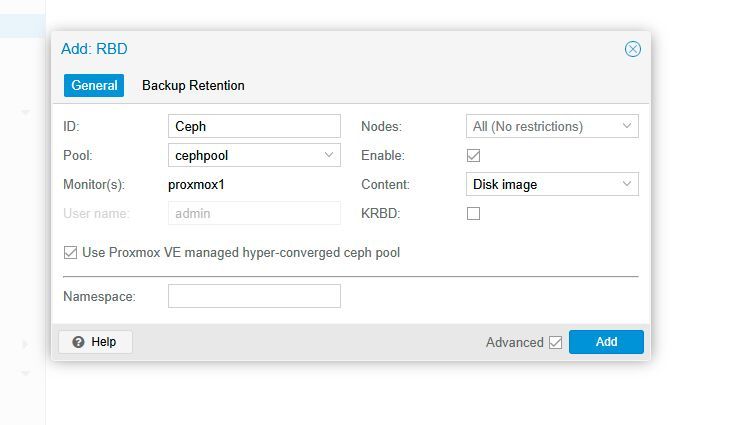Viewport: 731px width, 425px height.
Task: Click the proxmox1 monitor value
Action: pyautogui.click(x=196, y=185)
